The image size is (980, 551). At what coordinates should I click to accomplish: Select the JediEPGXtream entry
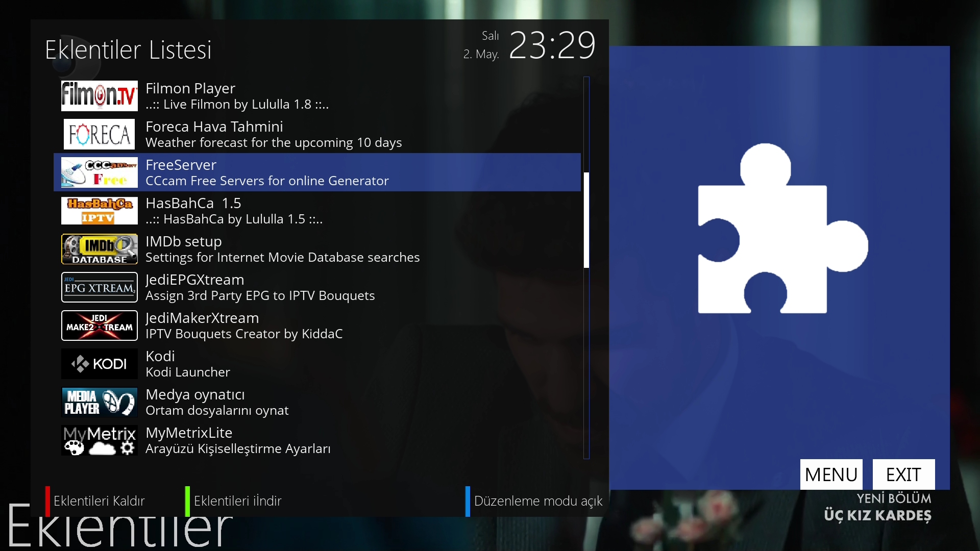coord(317,287)
